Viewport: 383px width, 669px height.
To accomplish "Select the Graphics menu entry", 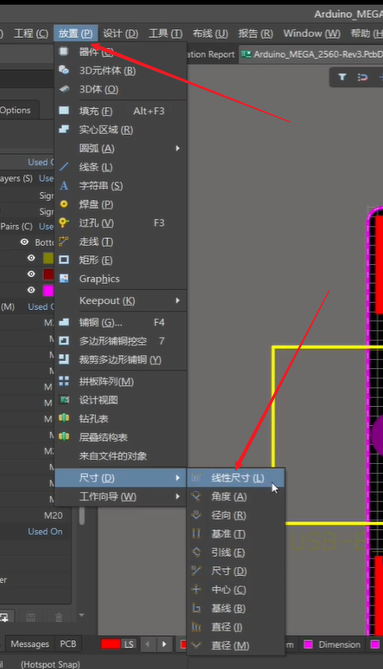I will point(121,279).
